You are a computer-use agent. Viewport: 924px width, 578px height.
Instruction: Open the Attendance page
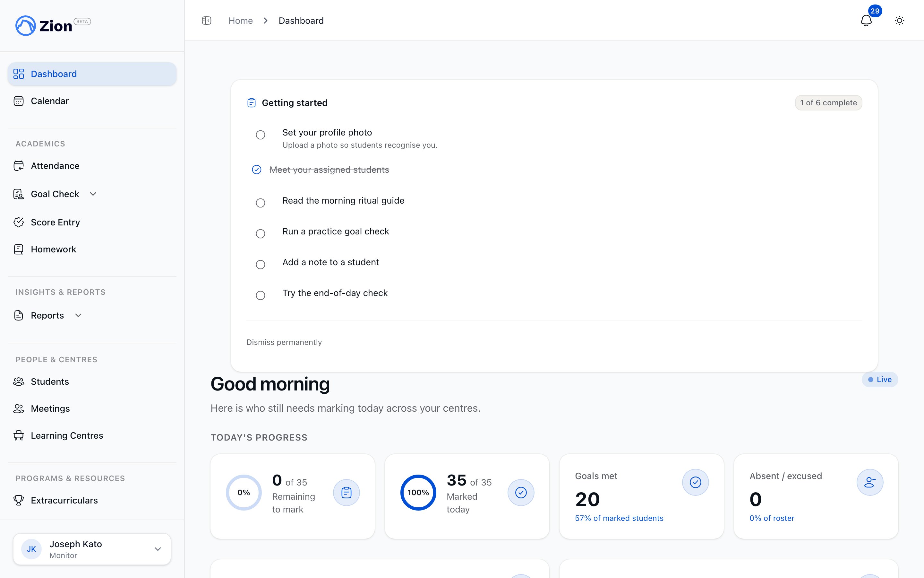click(92, 166)
